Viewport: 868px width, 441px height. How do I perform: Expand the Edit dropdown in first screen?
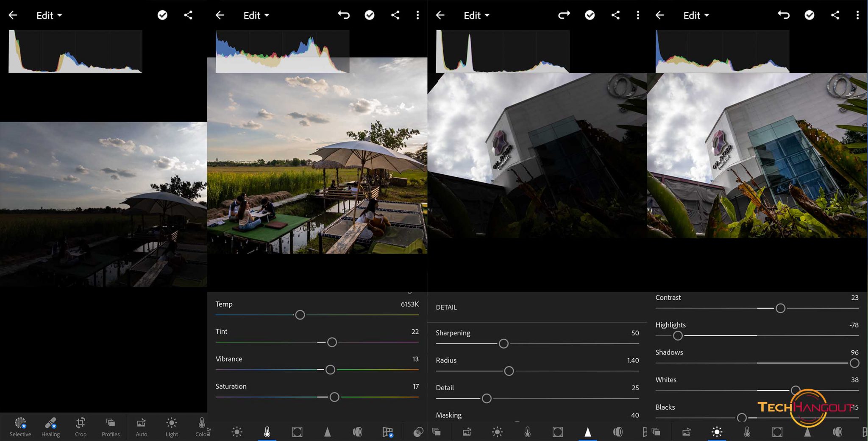[49, 15]
